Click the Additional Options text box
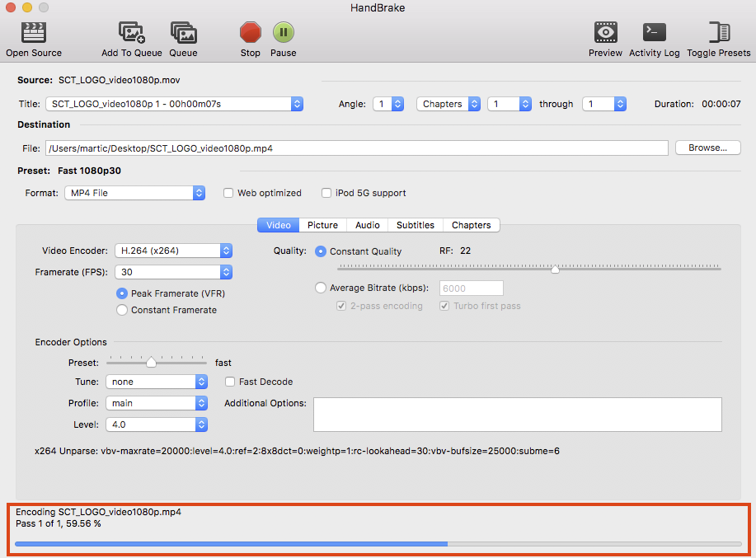Screen dimensions: 756x558 coord(518,415)
